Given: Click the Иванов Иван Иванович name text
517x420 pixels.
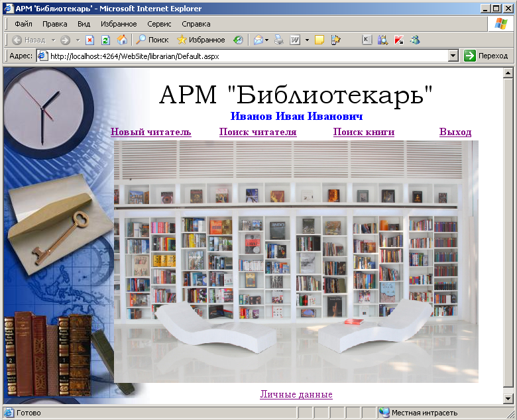Looking at the screenshot, I should pyautogui.click(x=296, y=116).
